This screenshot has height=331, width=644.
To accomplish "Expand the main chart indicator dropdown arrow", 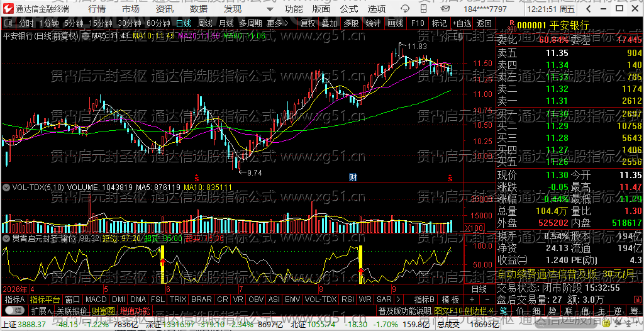I will tap(85, 36).
